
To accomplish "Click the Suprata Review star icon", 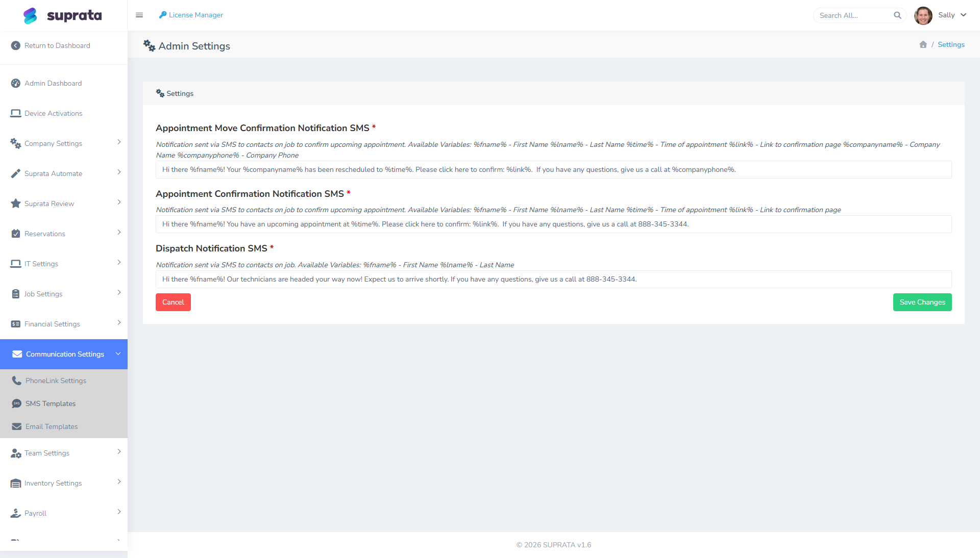I will (16, 203).
